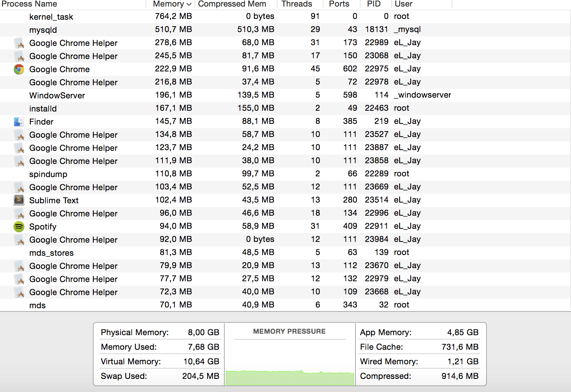Select the WindowServer process
The height and width of the screenshot is (392, 571).
click(57, 95)
